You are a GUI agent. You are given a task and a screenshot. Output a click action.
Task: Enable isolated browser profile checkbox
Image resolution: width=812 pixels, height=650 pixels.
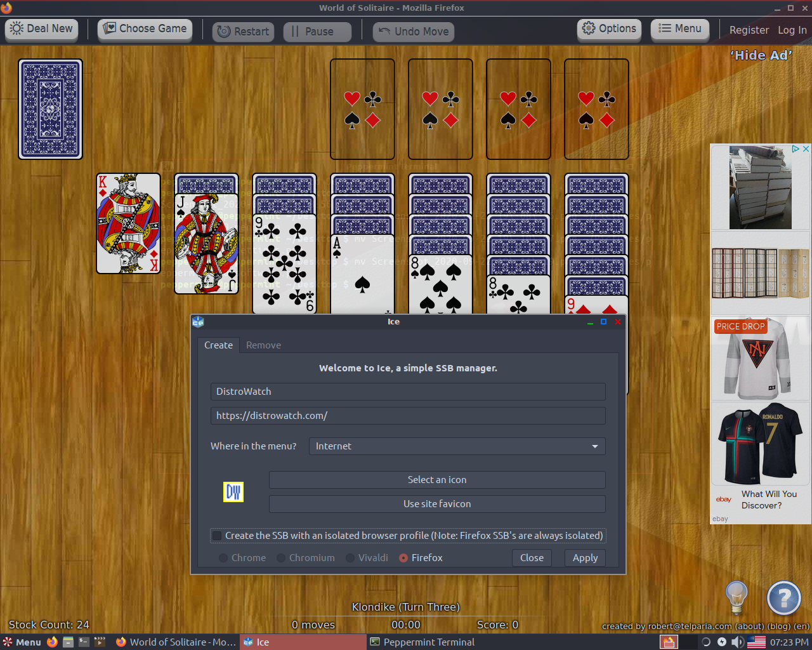tap(217, 536)
